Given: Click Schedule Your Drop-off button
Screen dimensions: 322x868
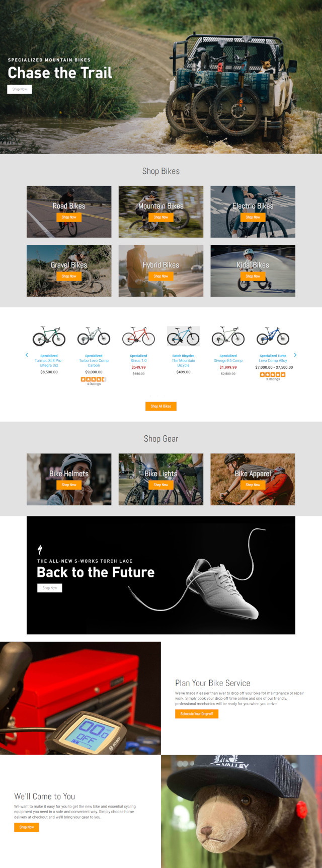Looking at the screenshot, I should click(197, 714).
